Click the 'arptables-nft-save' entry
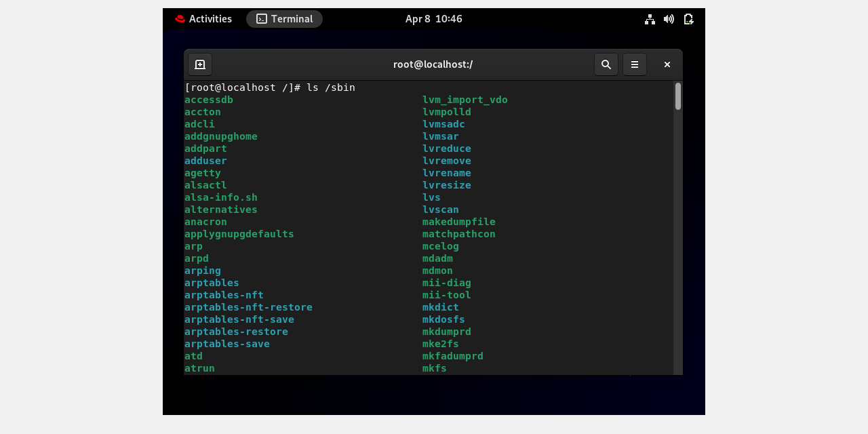 239,319
